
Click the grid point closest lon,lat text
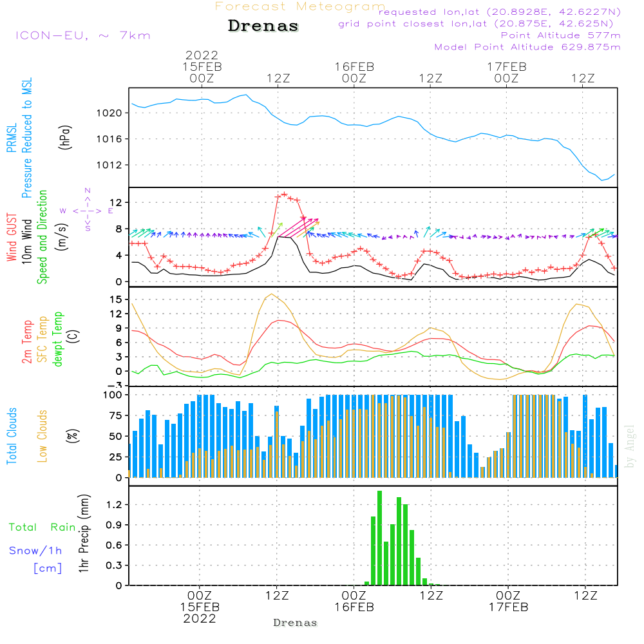[476, 24]
